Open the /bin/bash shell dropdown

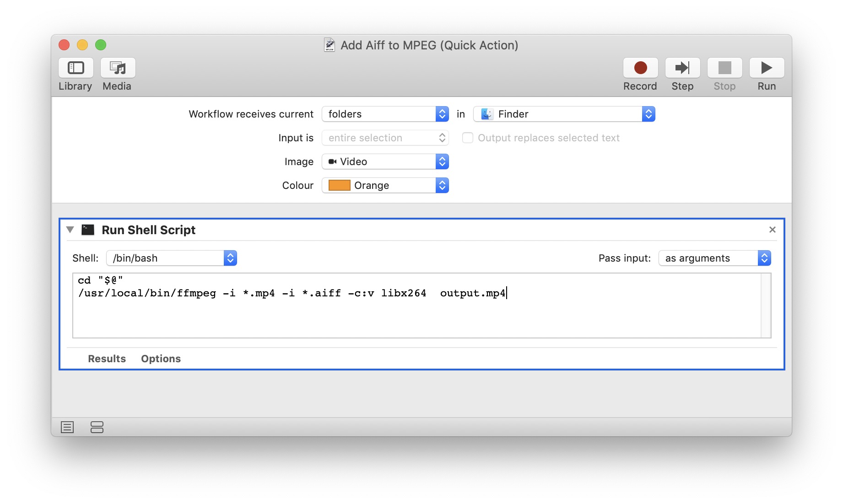[x=171, y=258]
